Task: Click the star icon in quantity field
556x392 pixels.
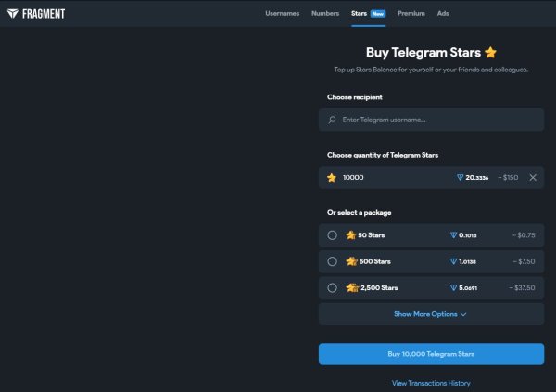Action: coord(332,177)
